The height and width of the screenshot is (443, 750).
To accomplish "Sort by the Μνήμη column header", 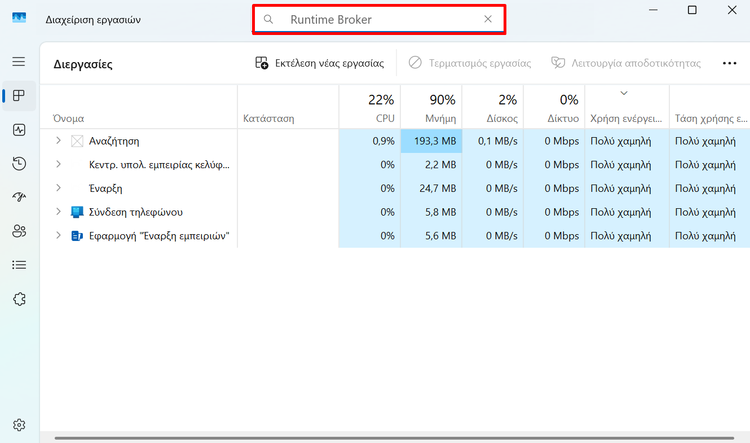I will 431,107.
